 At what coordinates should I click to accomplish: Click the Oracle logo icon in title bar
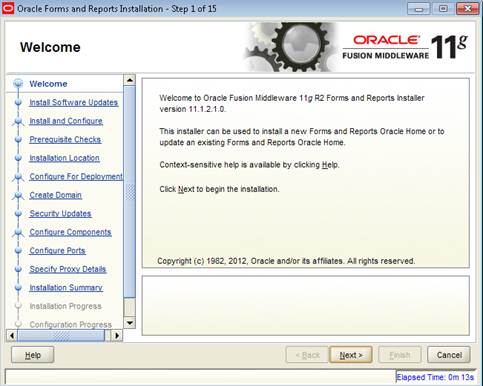(x=8, y=8)
